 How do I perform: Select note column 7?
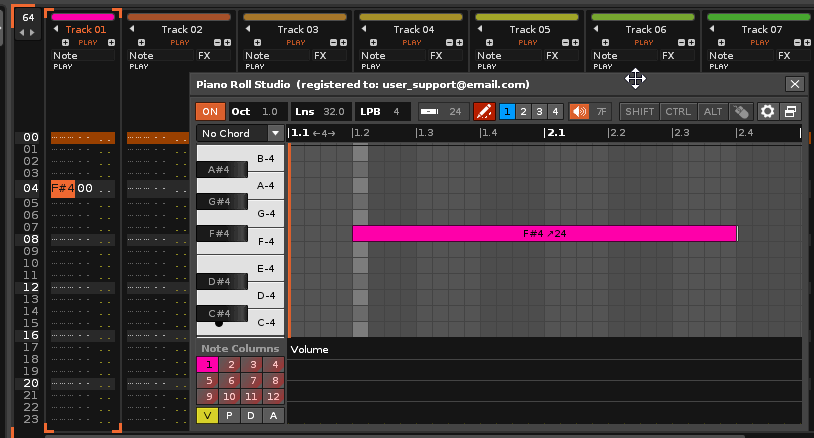tap(251, 381)
